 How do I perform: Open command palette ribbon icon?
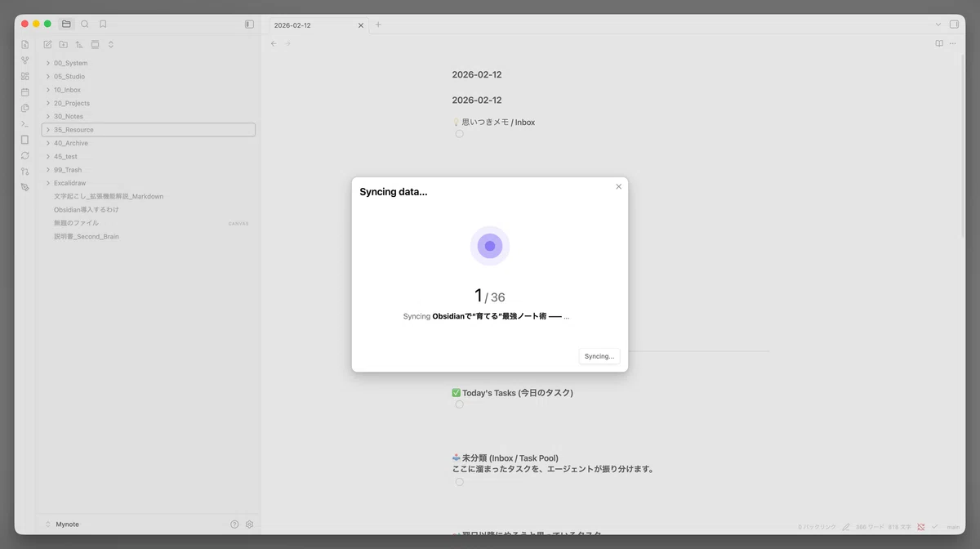pos(25,123)
